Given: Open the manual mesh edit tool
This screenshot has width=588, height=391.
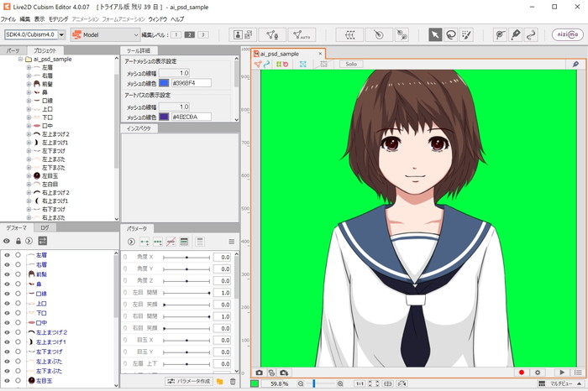Looking at the screenshot, I should click(273, 35).
